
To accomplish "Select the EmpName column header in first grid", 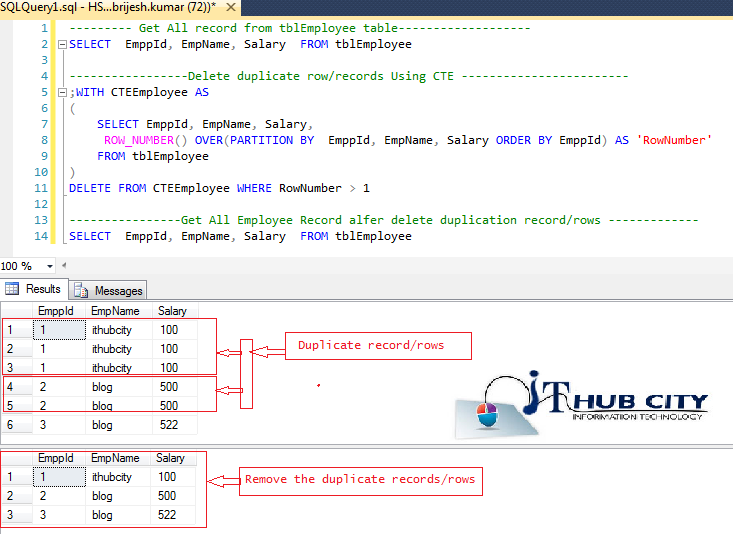I will (x=115, y=311).
